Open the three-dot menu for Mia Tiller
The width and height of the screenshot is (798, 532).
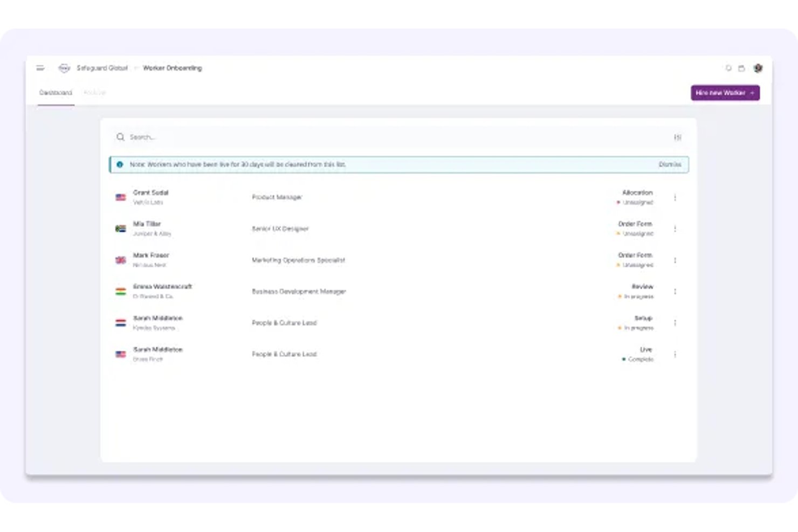(675, 229)
